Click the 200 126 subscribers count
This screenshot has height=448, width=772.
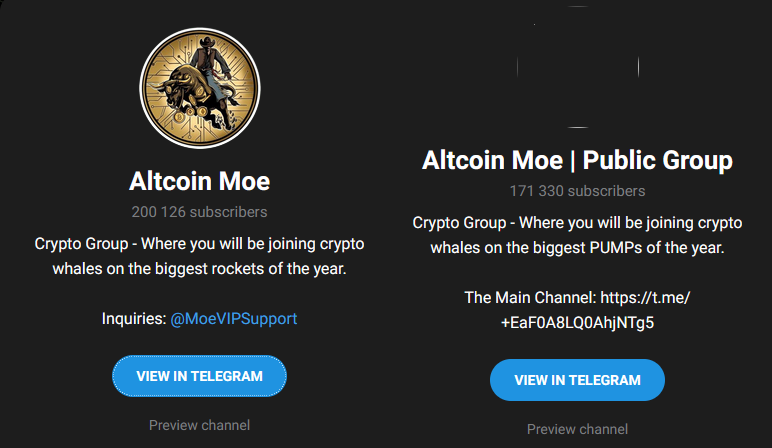coord(199,212)
